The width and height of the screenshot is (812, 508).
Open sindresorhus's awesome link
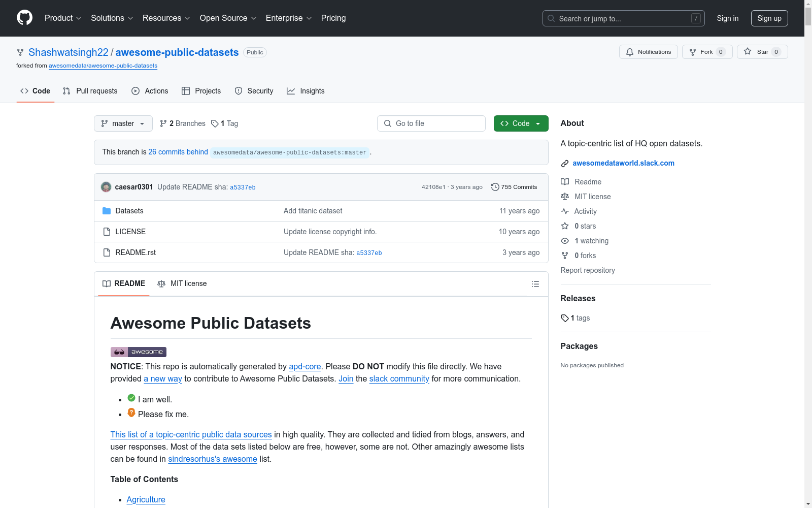pyautogui.click(x=213, y=459)
